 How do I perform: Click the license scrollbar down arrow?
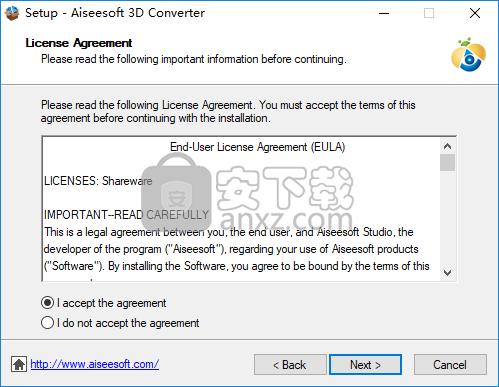447,272
